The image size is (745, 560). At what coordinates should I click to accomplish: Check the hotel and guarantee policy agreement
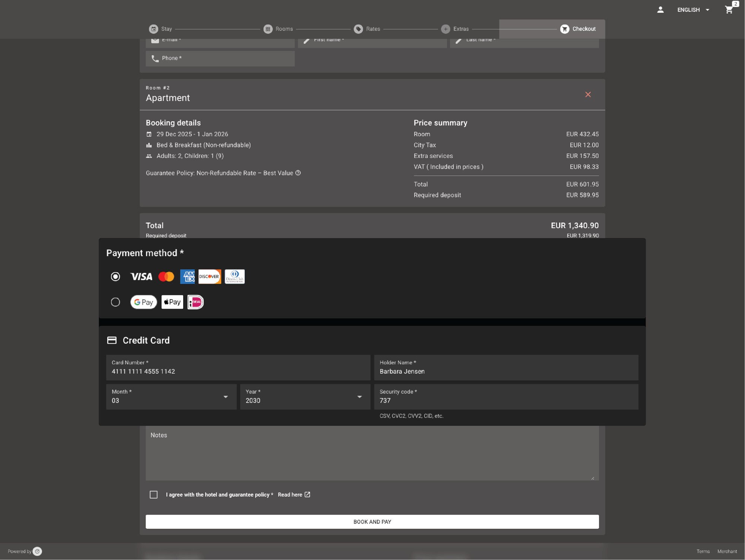coord(153,494)
